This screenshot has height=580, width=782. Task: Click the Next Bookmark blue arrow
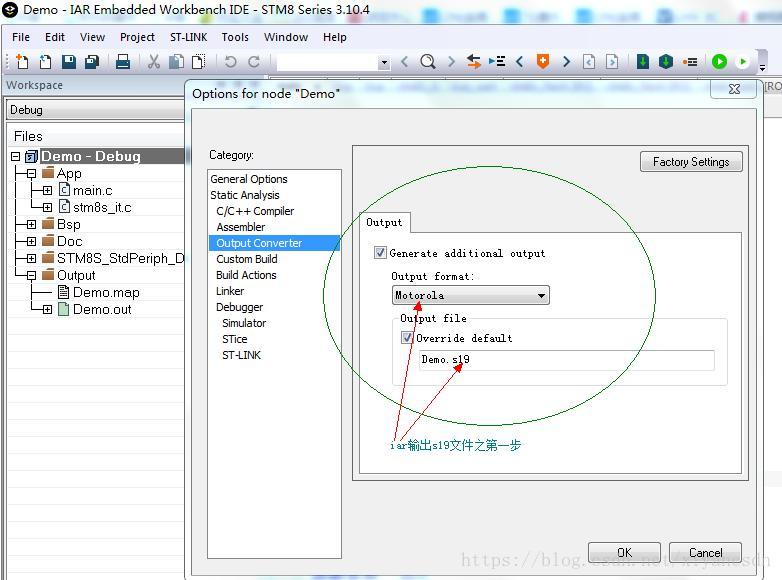click(566, 61)
